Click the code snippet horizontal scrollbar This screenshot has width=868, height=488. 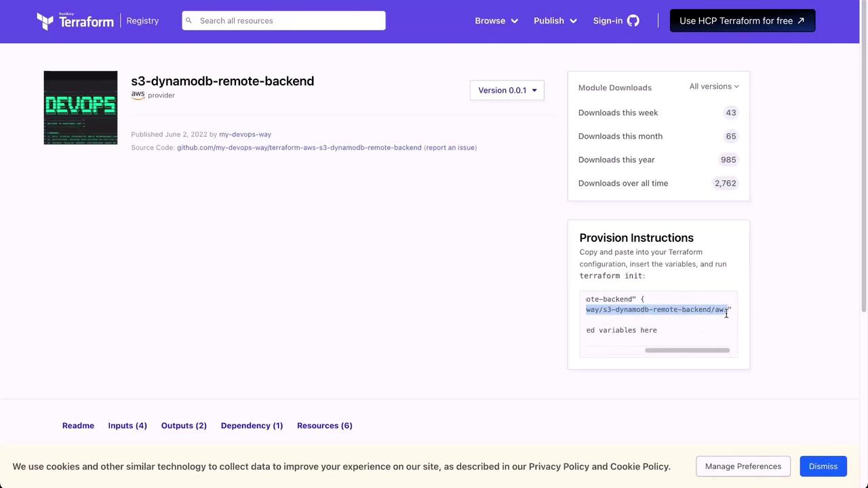point(687,350)
